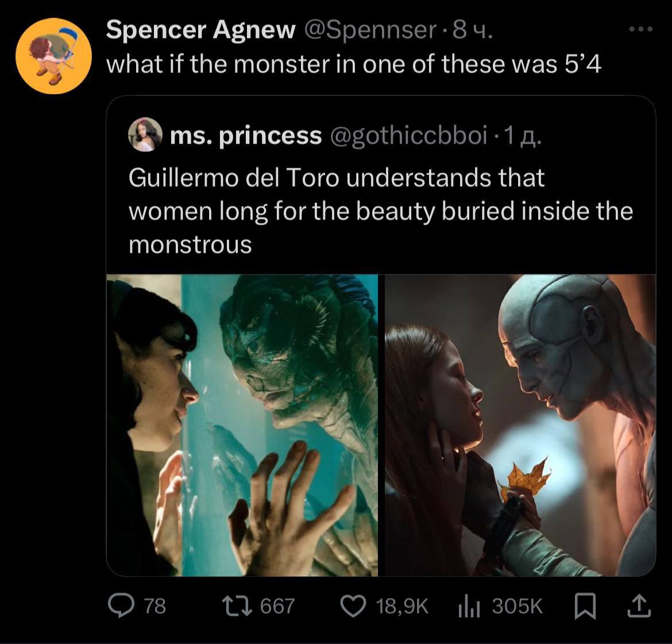
Task: Click the 1 д. quoted tweet timestamp
Action: (x=523, y=136)
